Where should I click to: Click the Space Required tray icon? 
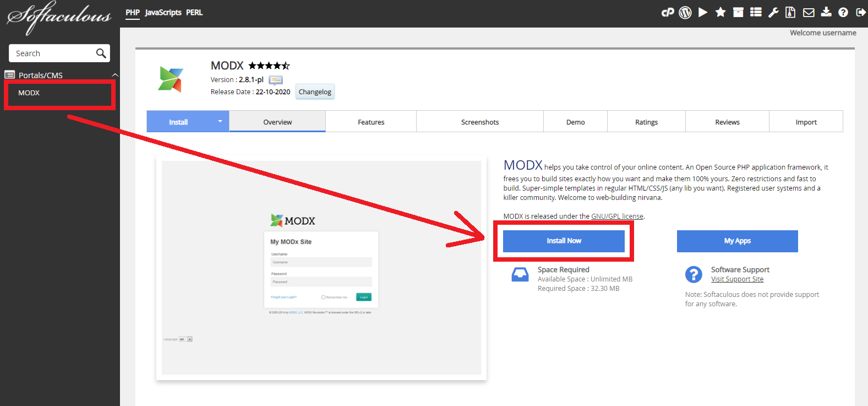coord(520,274)
